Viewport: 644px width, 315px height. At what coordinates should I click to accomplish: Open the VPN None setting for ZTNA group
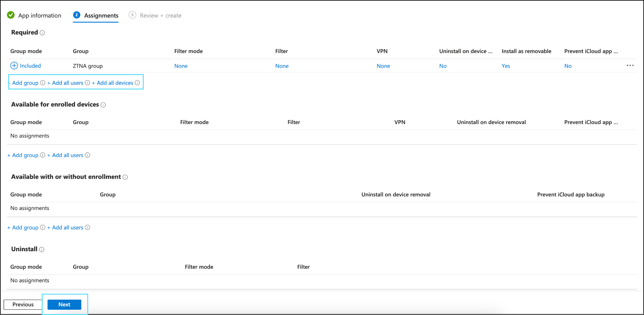click(x=383, y=66)
